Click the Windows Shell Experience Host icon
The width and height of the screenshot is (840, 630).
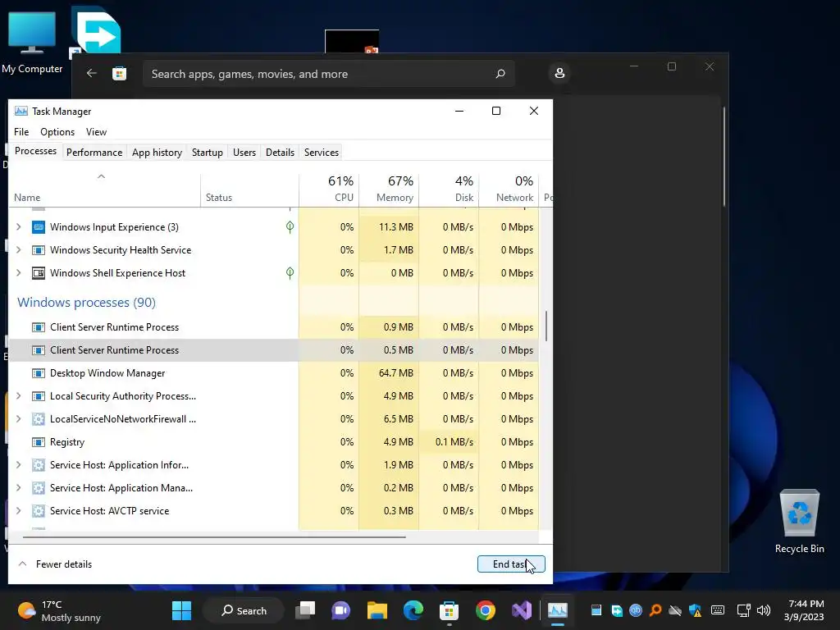tap(38, 273)
